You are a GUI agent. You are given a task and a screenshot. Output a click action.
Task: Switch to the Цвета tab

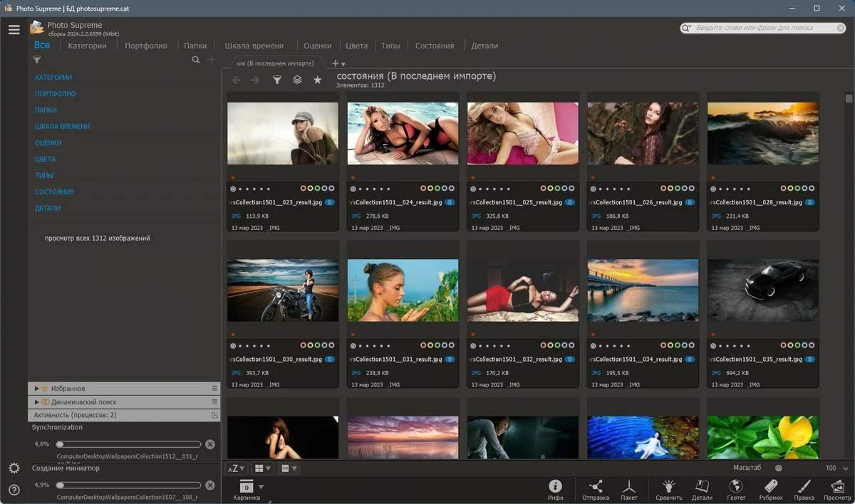[357, 46]
